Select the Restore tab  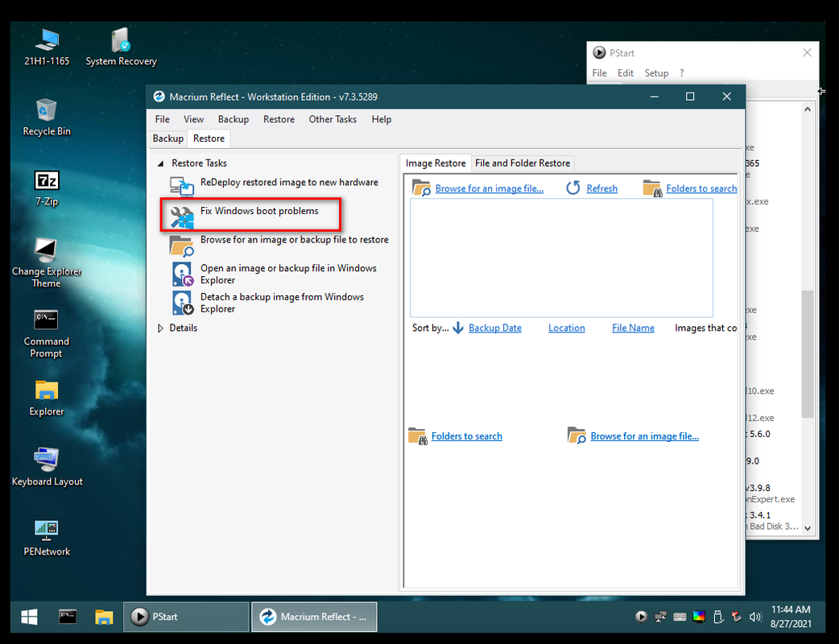click(x=209, y=138)
